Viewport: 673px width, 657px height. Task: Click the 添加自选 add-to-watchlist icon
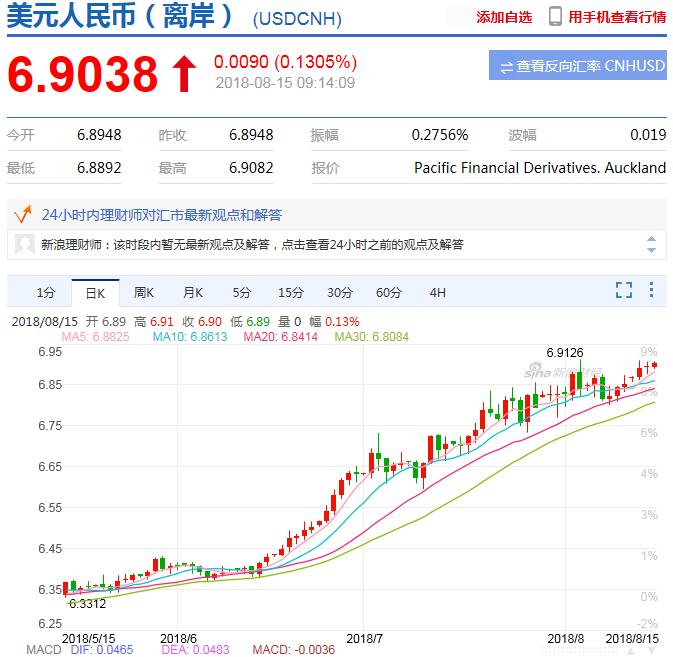click(x=459, y=17)
